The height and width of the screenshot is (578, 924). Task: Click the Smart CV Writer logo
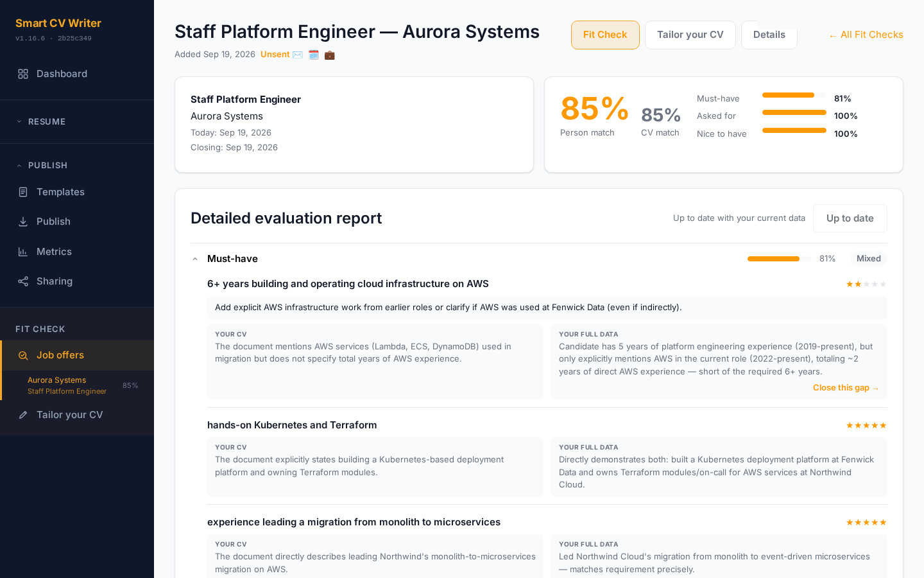58,23
